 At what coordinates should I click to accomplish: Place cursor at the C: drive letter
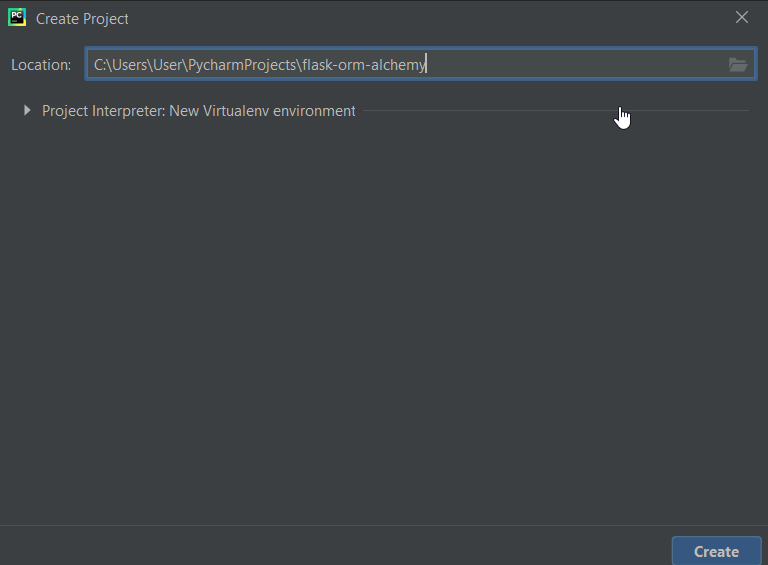[99, 65]
